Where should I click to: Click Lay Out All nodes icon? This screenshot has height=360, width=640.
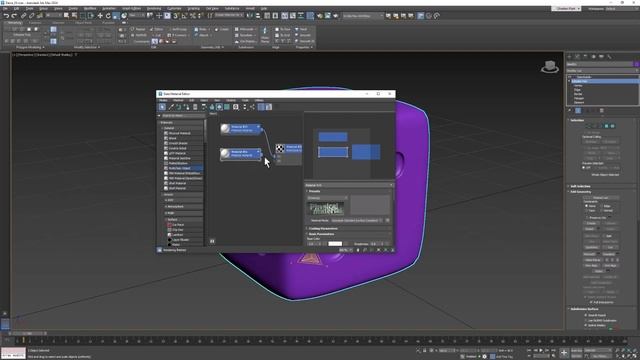click(244, 107)
